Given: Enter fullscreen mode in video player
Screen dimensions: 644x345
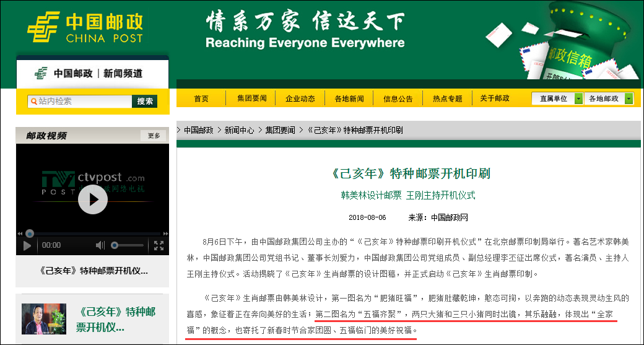Looking at the screenshot, I should (x=159, y=245).
